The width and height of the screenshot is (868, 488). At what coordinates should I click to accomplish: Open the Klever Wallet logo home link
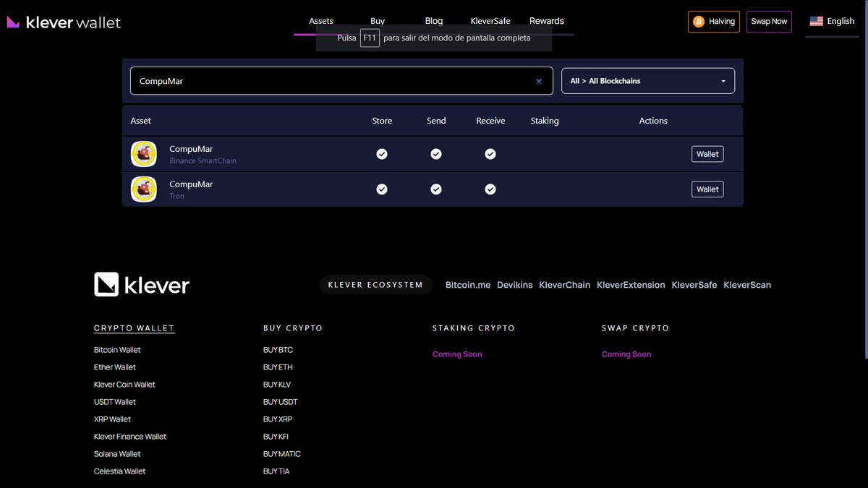(64, 22)
